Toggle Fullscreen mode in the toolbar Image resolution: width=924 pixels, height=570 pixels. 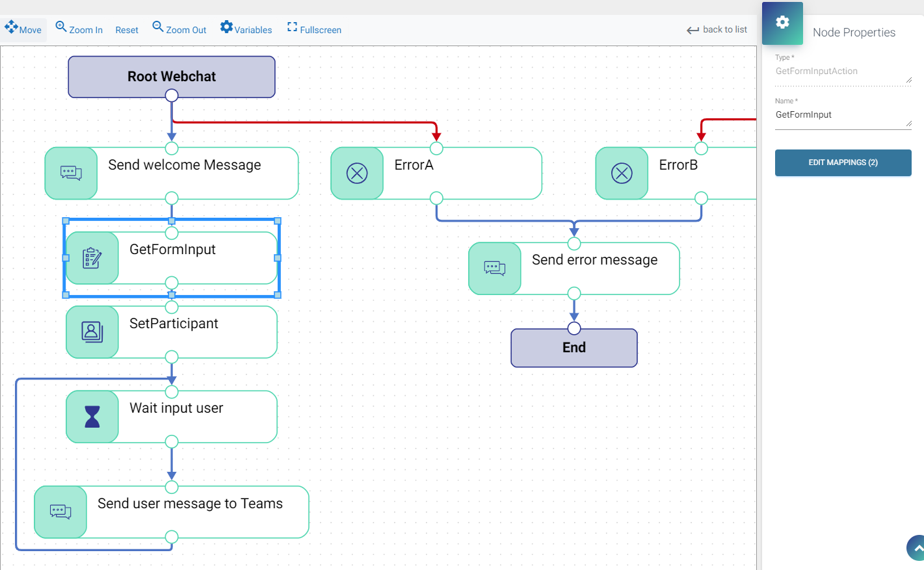[x=291, y=29]
